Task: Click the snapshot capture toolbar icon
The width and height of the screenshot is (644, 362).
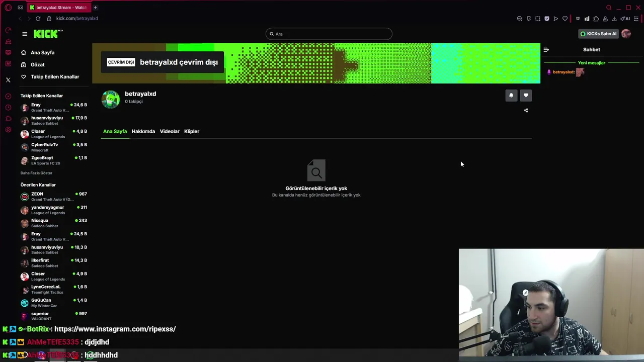Action: (x=537, y=19)
